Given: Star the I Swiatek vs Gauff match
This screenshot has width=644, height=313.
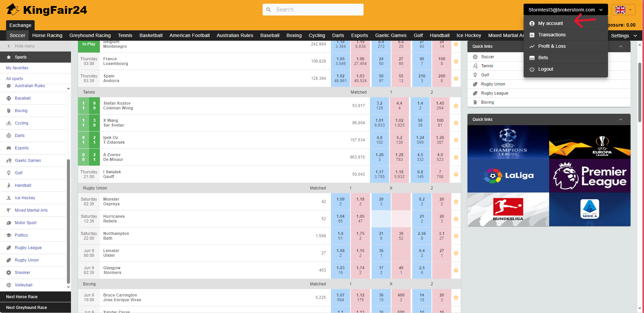Looking at the screenshot, I should point(456,174).
